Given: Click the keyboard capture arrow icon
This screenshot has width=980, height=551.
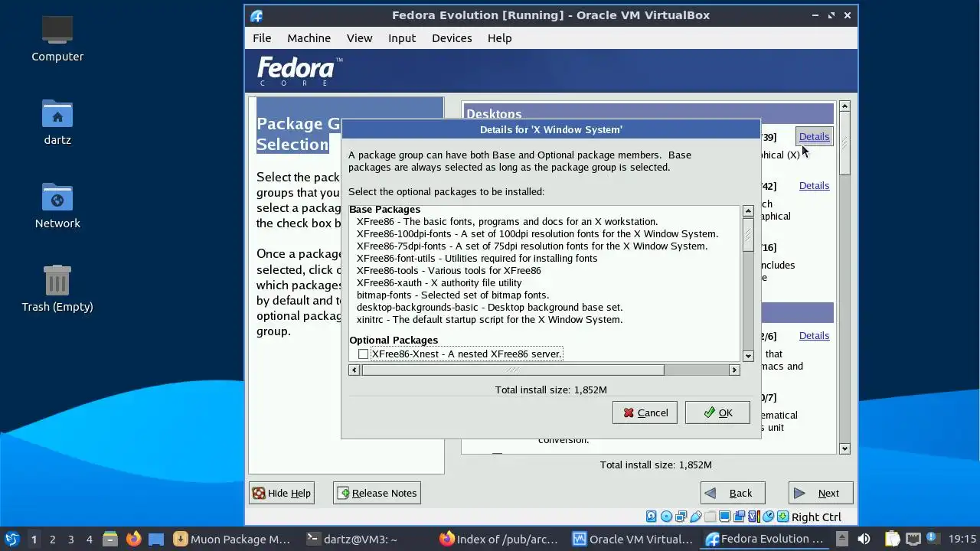Looking at the screenshot, I should [x=782, y=517].
